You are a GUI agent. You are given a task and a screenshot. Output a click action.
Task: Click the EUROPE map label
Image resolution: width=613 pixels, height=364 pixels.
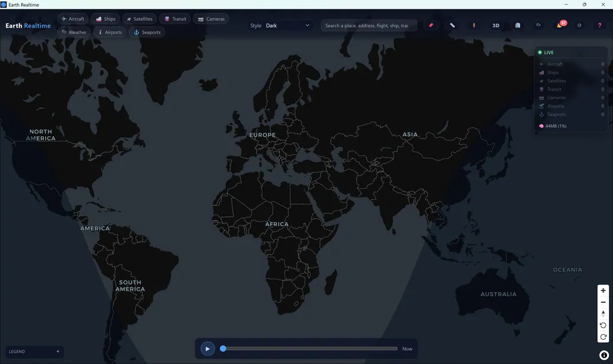point(263,135)
